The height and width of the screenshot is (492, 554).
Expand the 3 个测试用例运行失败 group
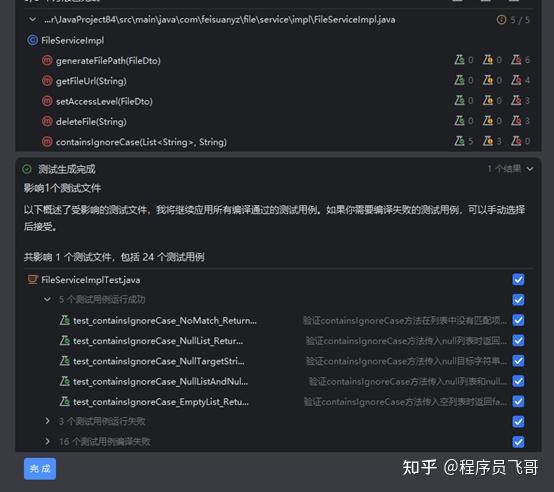47,421
